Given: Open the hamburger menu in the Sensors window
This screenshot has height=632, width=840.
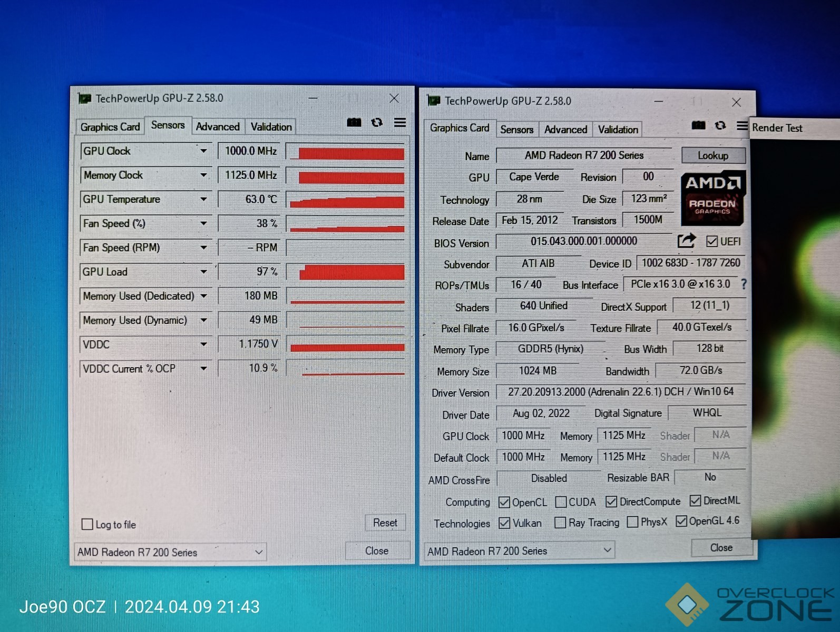Looking at the screenshot, I should pos(400,123).
